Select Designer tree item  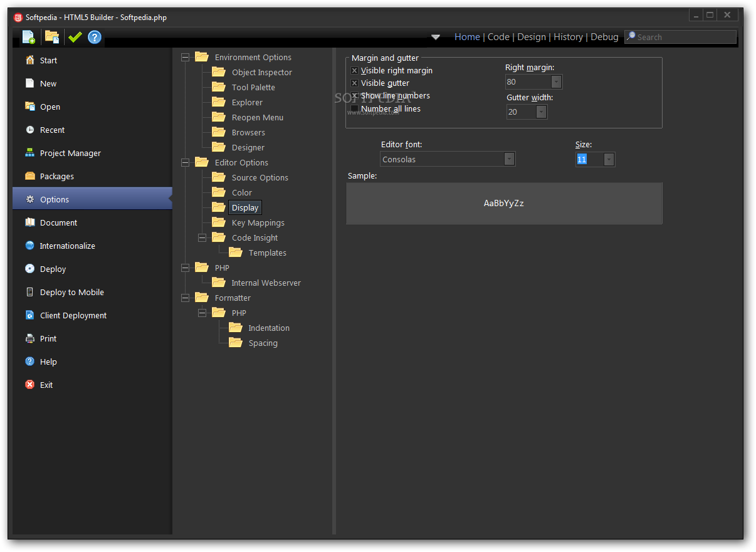click(248, 147)
